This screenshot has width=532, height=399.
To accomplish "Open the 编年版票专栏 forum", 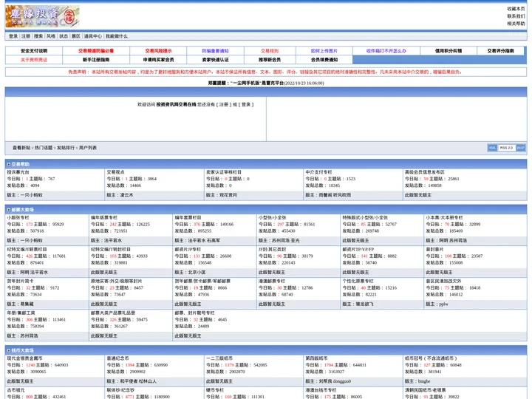I will click(104, 217).
